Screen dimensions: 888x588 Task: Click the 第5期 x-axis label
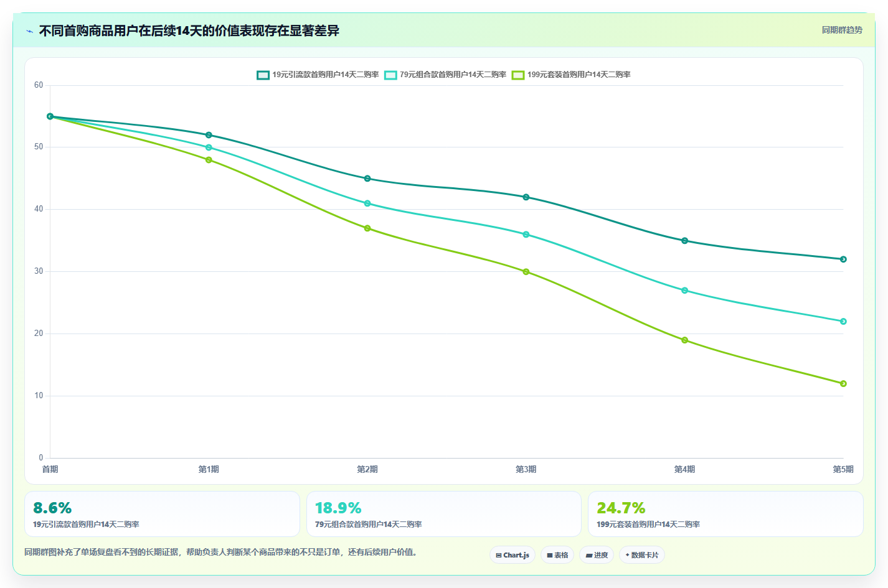843,469
